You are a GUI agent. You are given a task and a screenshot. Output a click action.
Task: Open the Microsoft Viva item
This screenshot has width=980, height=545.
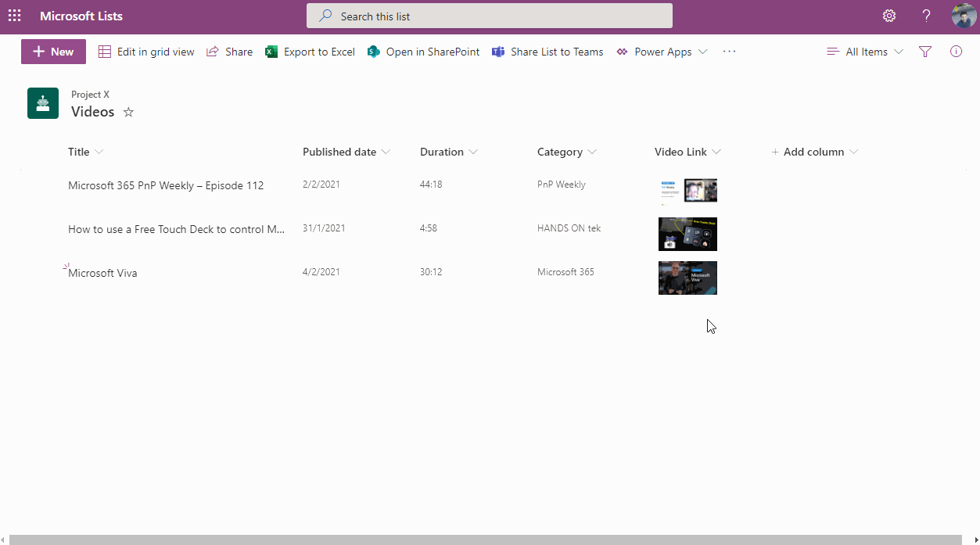[x=102, y=273]
